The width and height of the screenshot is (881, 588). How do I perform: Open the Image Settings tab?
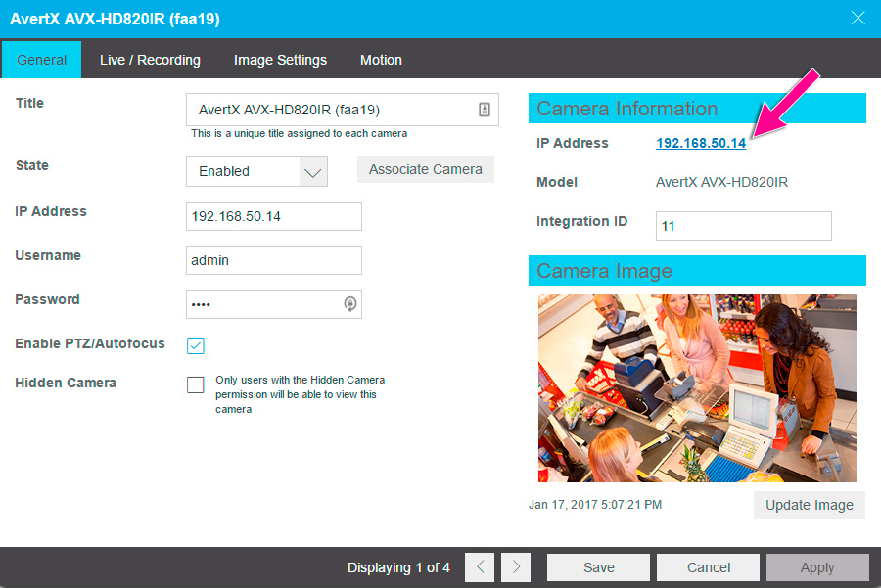[x=280, y=60]
